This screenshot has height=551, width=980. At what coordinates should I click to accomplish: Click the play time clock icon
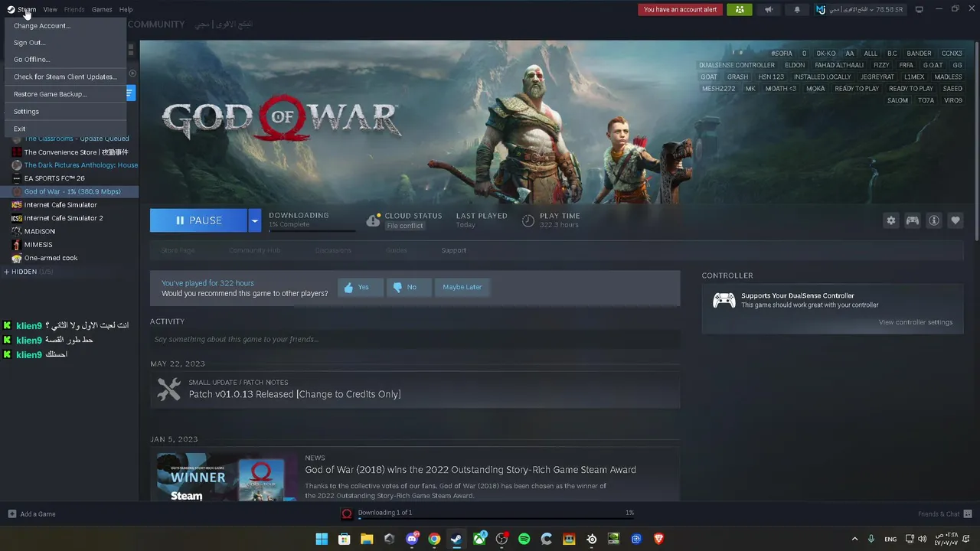coord(528,220)
